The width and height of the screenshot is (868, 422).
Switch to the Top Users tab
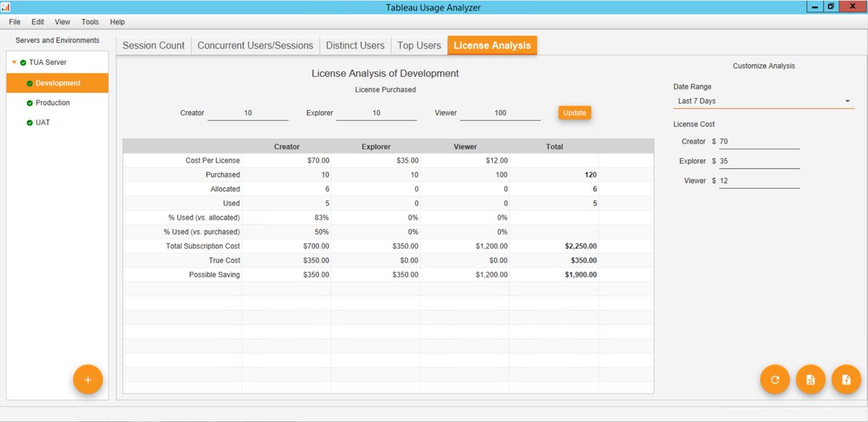click(419, 46)
